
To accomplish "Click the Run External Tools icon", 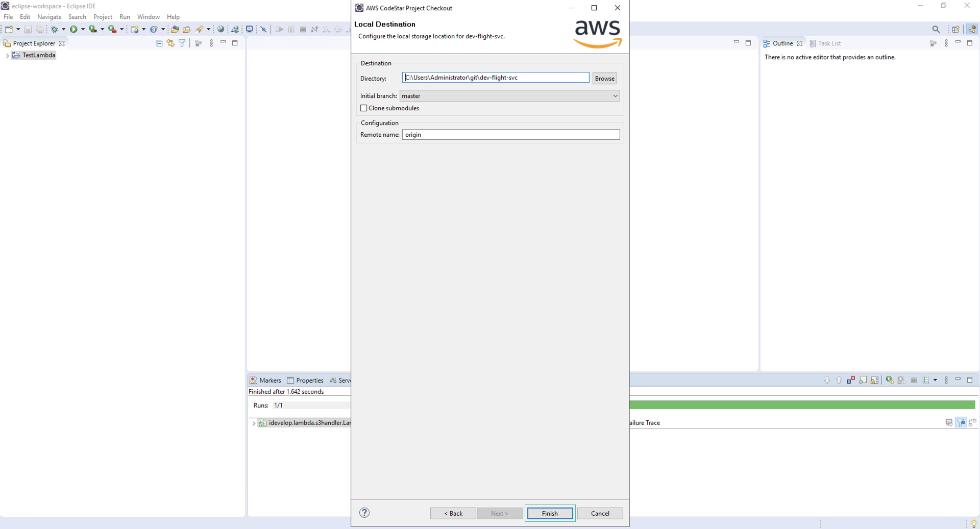I will coord(112,29).
